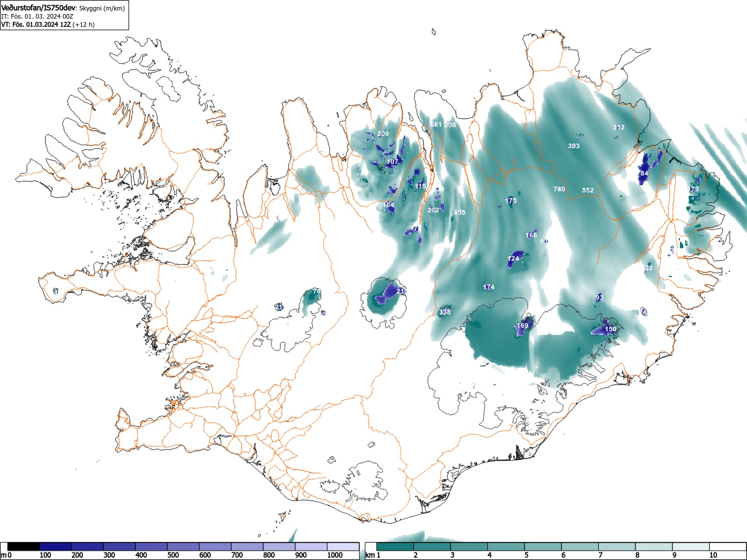Click the Skyggni (m/km) parameter label
The width and height of the screenshot is (747, 560).
tap(102, 8)
